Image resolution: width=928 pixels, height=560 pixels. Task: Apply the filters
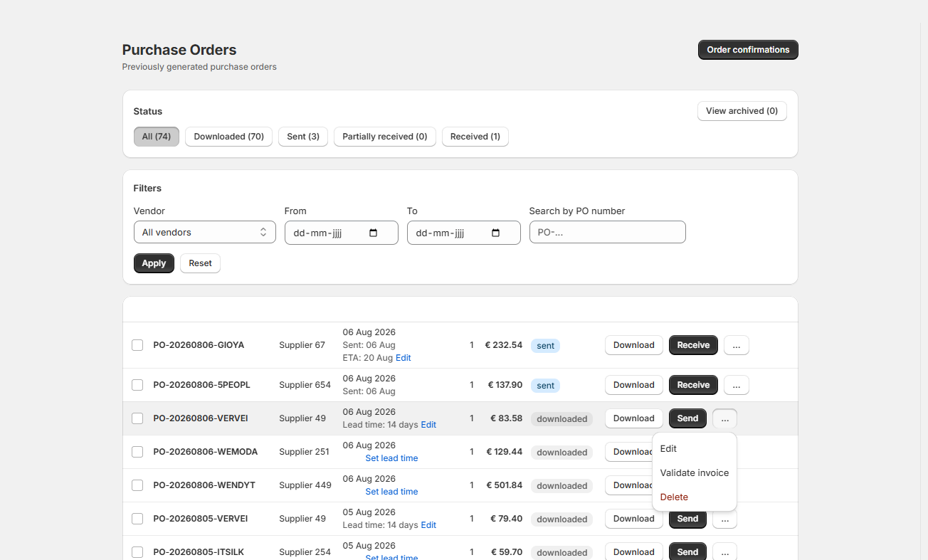[154, 263]
